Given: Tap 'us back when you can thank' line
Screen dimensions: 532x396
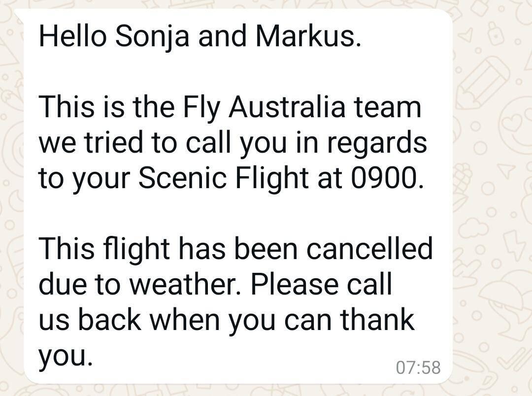Looking at the screenshot, I should coord(227,319).
